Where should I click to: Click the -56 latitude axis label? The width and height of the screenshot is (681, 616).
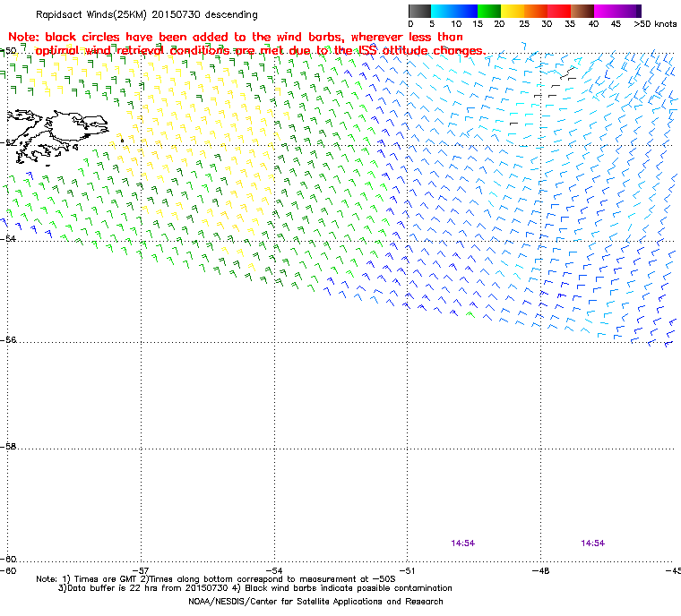(x=8, y=340)
